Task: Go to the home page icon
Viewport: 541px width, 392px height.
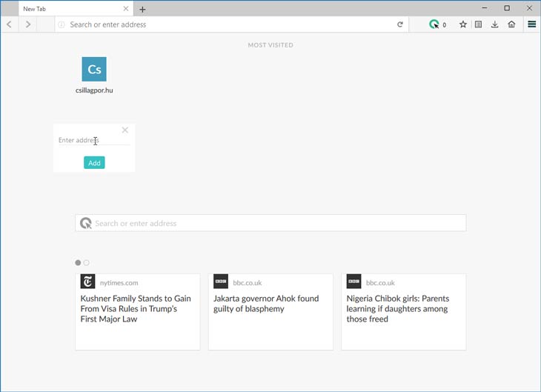Action: (x=511, y=24)
